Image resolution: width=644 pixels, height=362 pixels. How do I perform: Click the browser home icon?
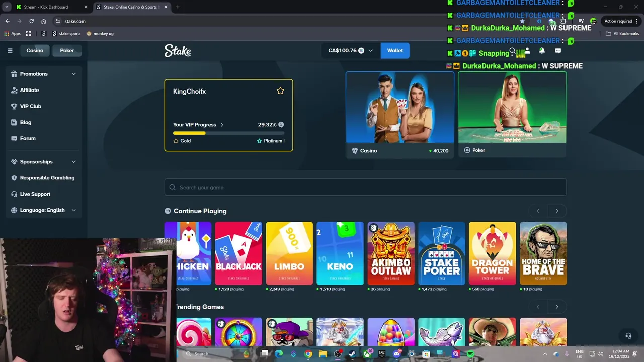[44, 21]
